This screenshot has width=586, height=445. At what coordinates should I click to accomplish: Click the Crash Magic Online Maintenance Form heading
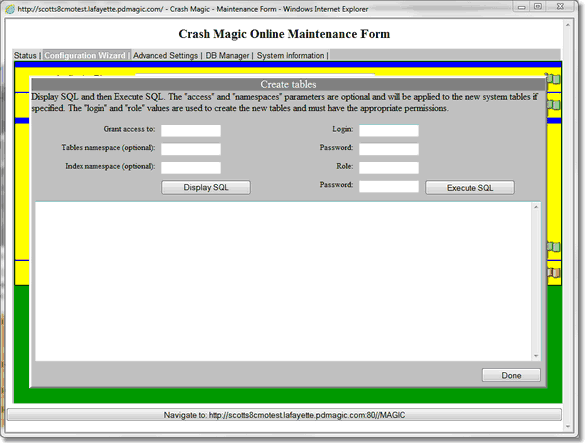pyautogui.click(x=284, y=34)
